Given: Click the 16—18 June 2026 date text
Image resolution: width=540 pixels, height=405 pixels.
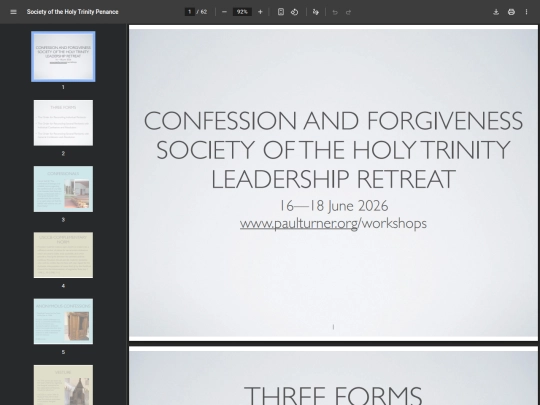Looking at the screenshot, I should [x=334, y=206].
